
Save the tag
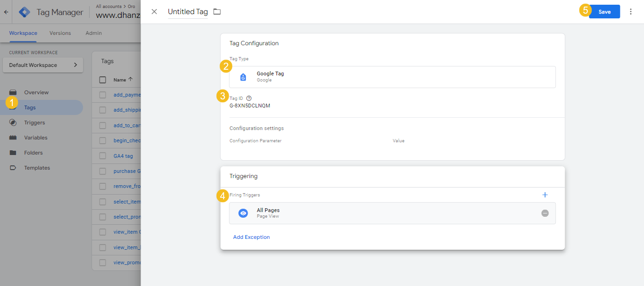click(604, 12)
